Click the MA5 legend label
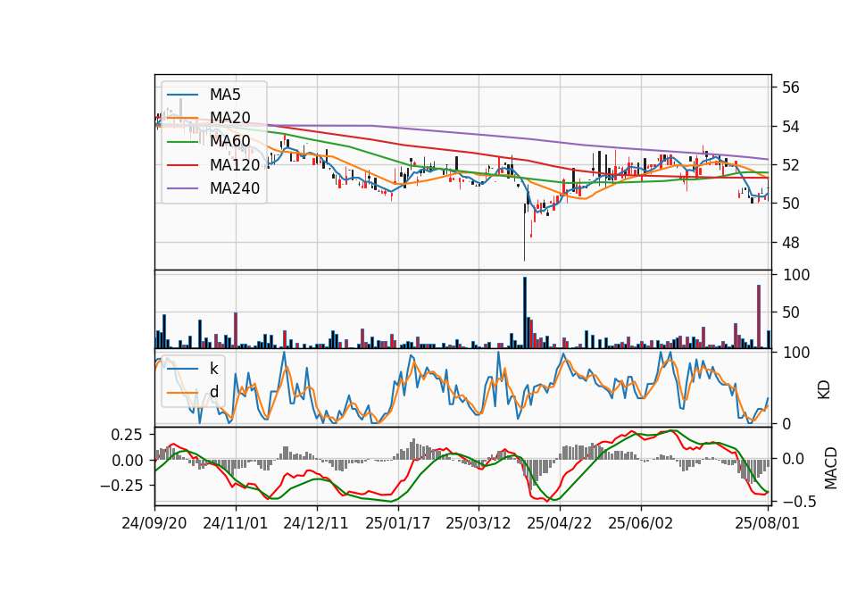Viewport: 857px width, 616px height. coord(225,95)
